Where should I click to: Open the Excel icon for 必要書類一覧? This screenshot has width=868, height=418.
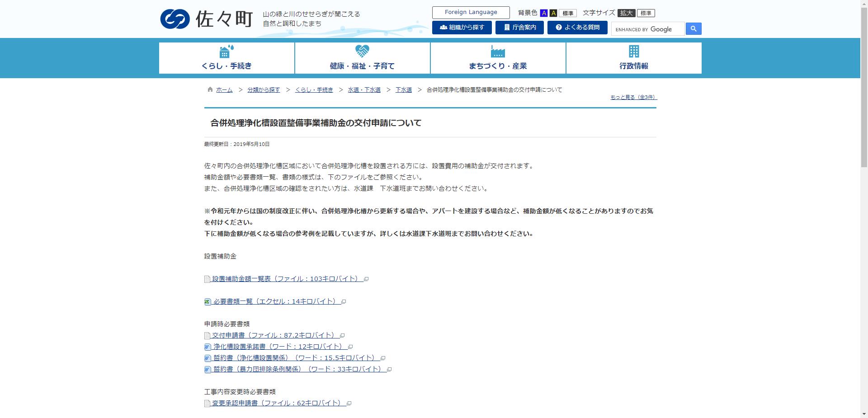[207, 301]
